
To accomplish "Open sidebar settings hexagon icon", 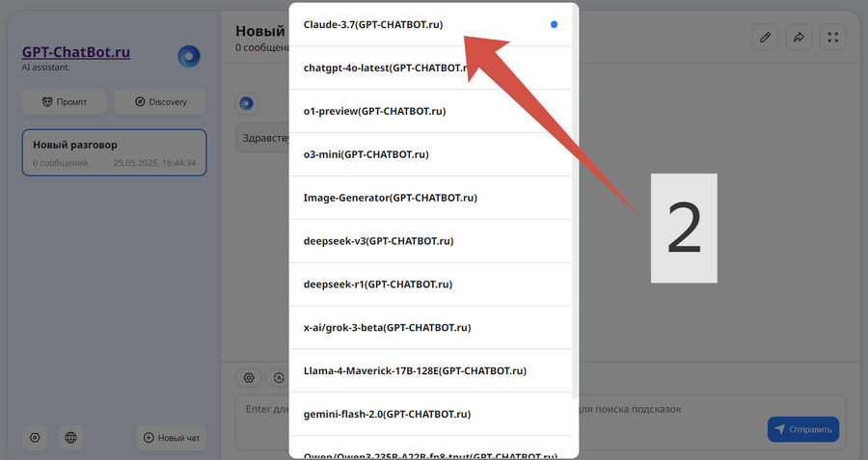I will 35,437.
